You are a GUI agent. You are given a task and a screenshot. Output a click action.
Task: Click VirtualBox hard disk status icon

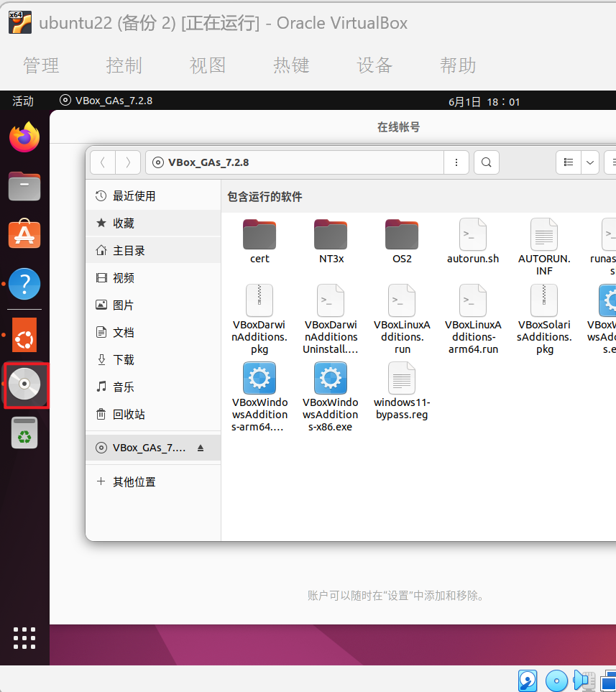click(x=528, y=681)
